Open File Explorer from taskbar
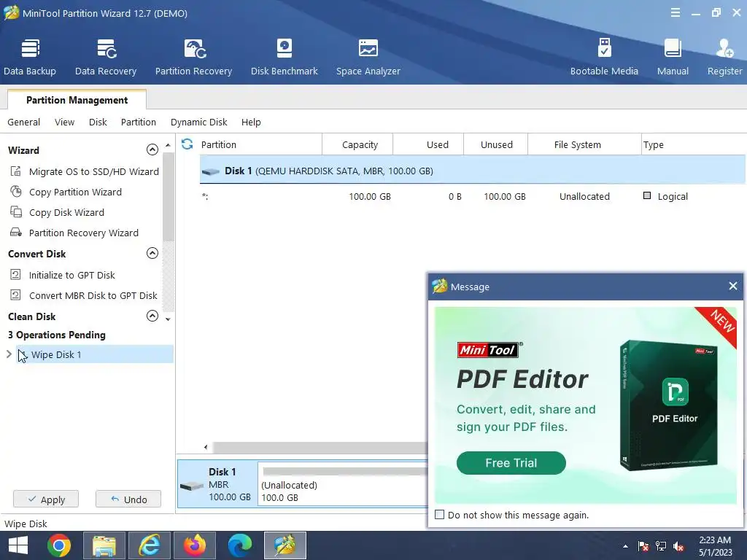Image resolution: width=747 pixels, height=560 pixels. pyautogui.click(x=104, y=545)
